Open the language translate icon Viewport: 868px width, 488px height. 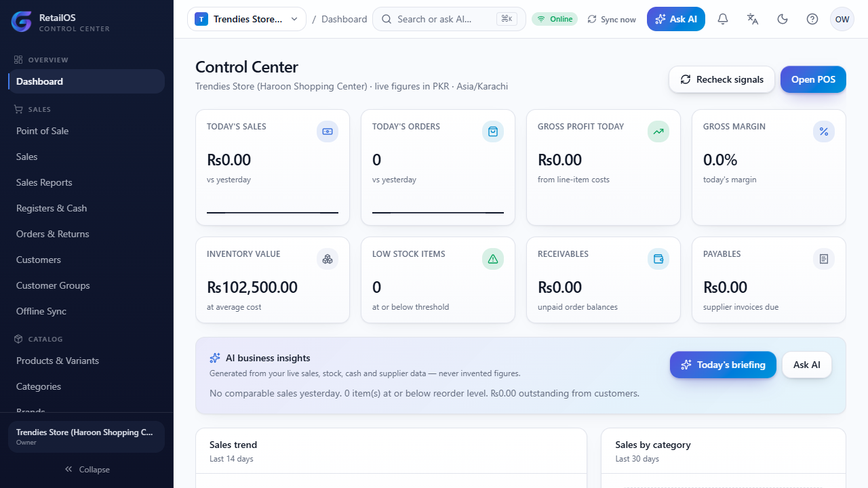click(x=753, y=19)
